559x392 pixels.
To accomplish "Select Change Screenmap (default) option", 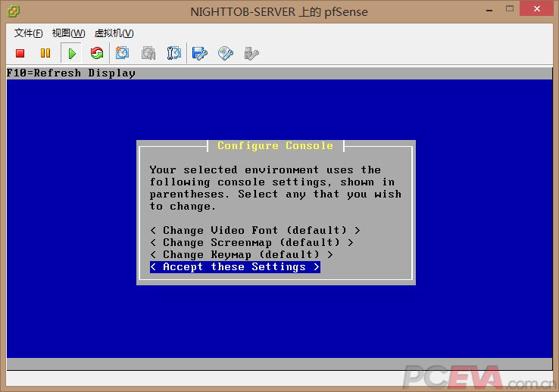I will [x=251, y=242].
